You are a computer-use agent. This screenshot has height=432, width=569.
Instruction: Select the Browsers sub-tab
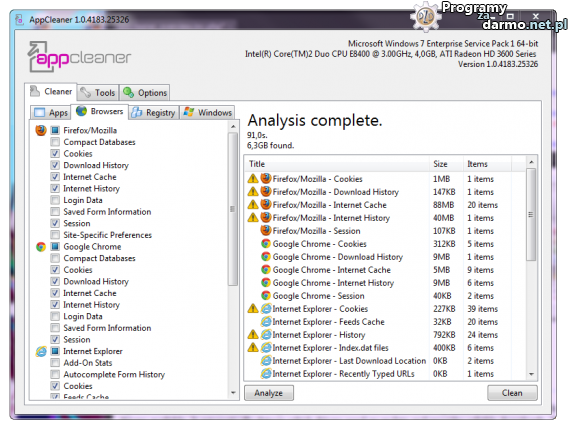[99, 111]
